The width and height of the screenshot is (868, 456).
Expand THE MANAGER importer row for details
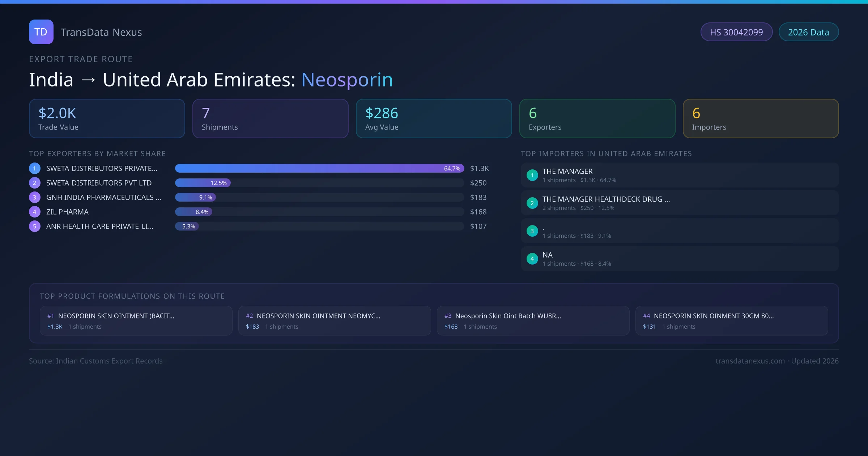tap(679, 175)
